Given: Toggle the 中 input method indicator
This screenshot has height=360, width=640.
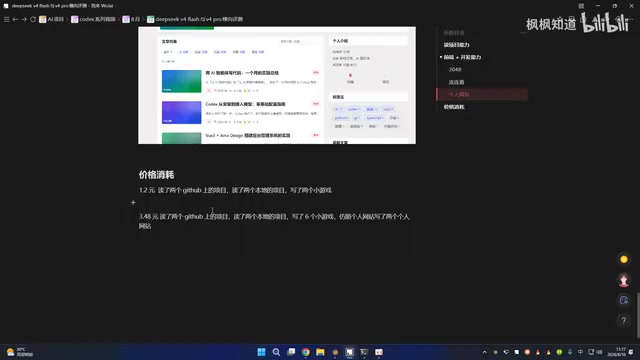Looking at the screenshot, I should (x=580, y=352).
